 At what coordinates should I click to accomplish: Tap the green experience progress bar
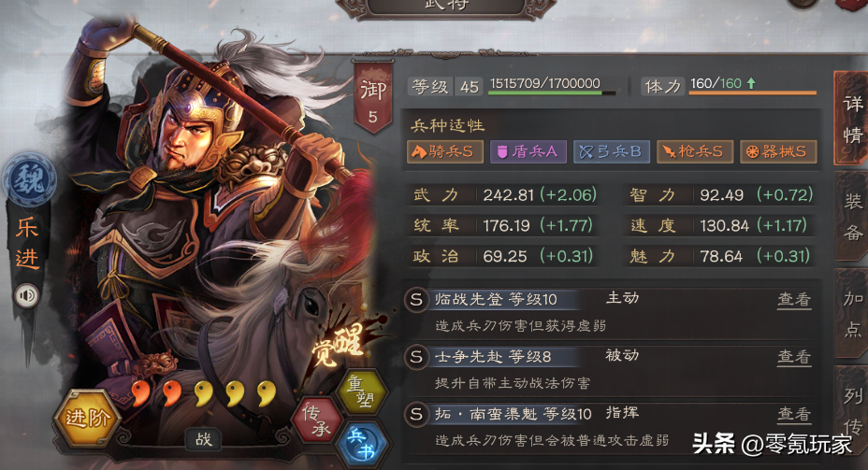point(552,93)
